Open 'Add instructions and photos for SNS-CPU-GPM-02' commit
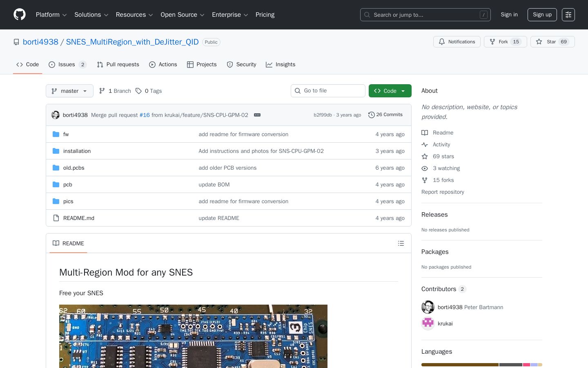The height and width of the screenshot is (368, 588). tap(261, 151)
